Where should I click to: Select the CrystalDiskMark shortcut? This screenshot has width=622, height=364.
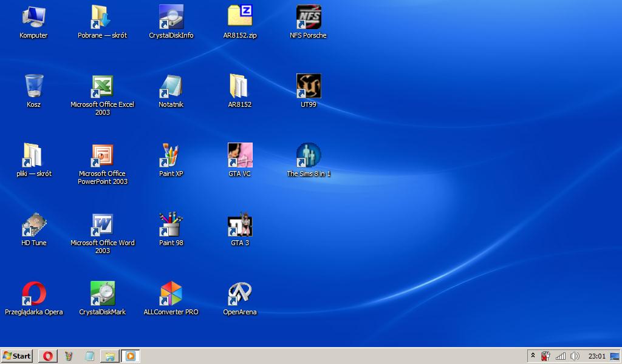102,298
